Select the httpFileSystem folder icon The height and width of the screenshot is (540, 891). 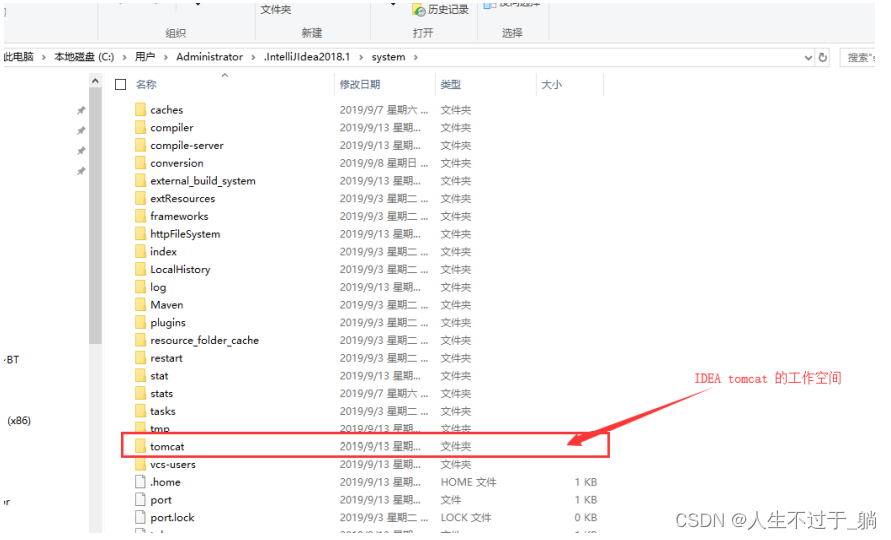(x=140, y=234)
